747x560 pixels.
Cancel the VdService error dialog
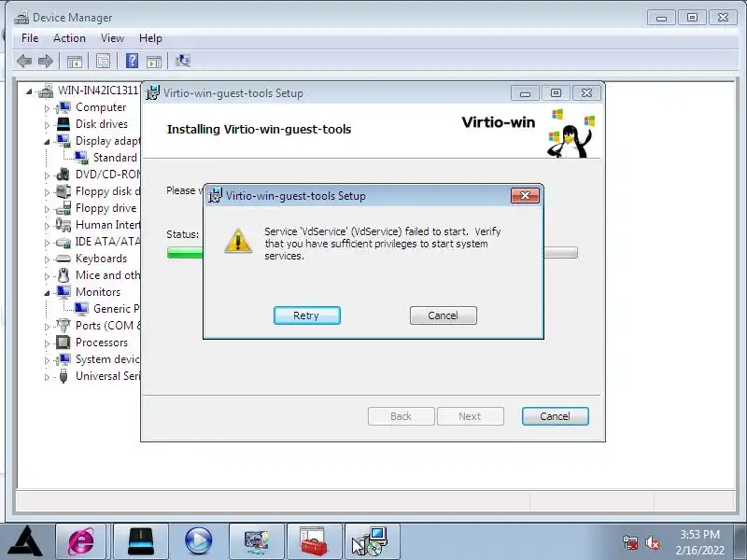coord(443,315)
